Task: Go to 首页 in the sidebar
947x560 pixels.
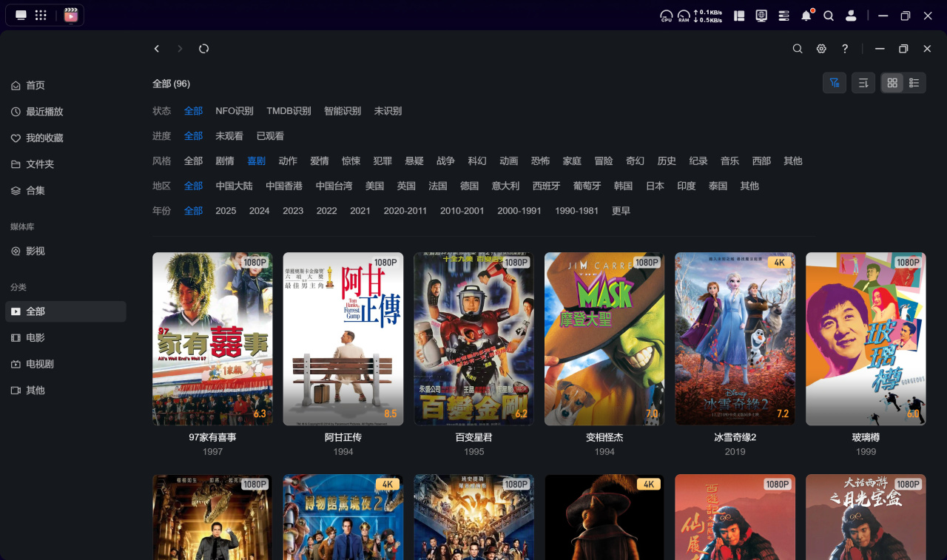Action: 66,85
